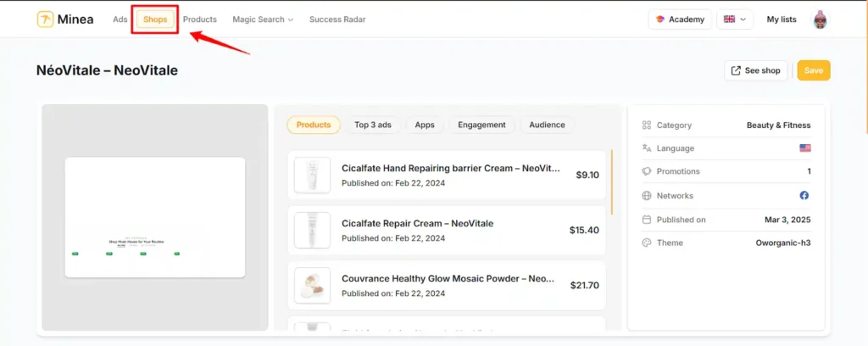The height and width of the screenshot is (346, 868).
Task: Click the $15.40 price
Action: [584, 231]
